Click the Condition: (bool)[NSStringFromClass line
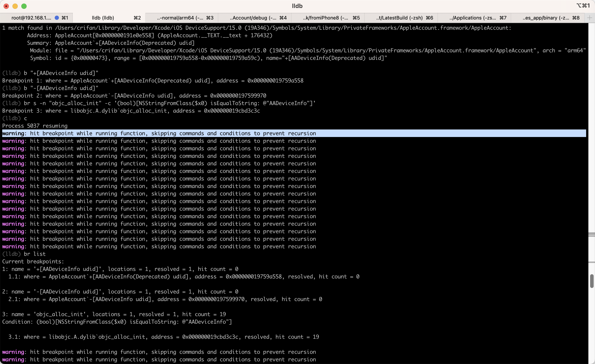 tap(117, 322)
